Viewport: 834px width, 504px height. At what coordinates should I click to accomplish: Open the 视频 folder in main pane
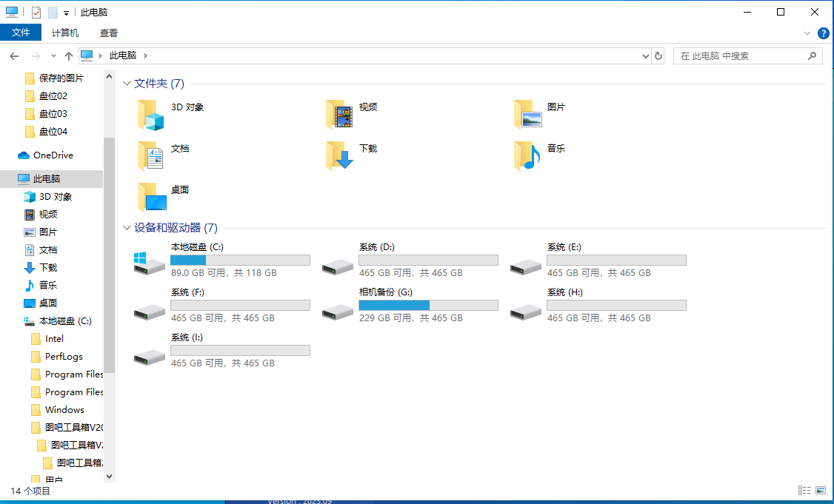click(x=339, y=115)
